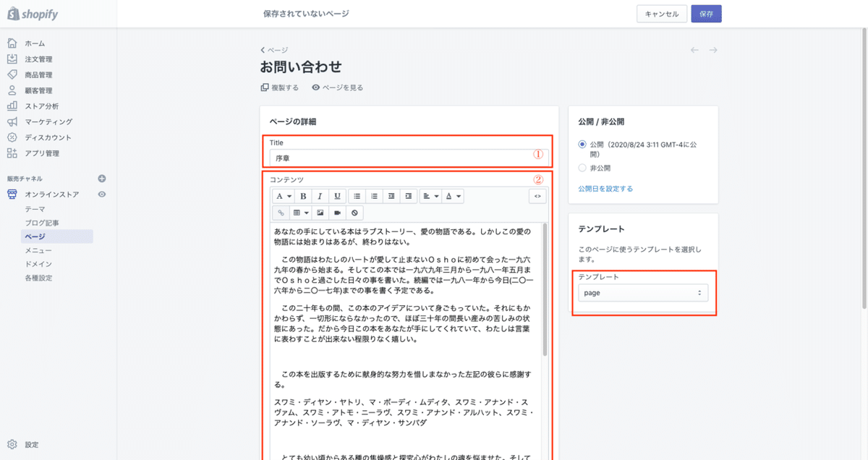This screenshot has width=868, height=460.
Task: Insert a hyperlink in the editor
Action: [281, 212]
